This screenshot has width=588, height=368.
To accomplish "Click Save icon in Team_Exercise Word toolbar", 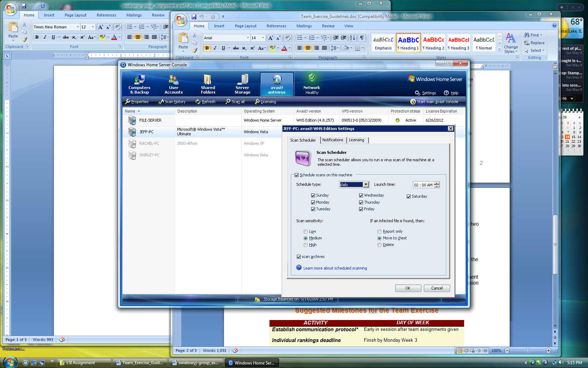I will point(194,16).
